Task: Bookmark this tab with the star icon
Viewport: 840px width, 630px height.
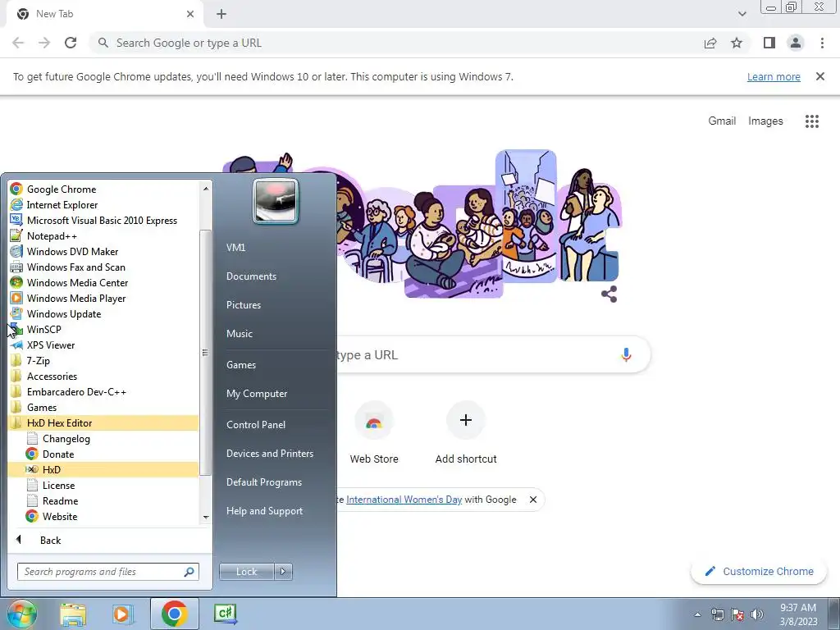Action: [737, 43]
